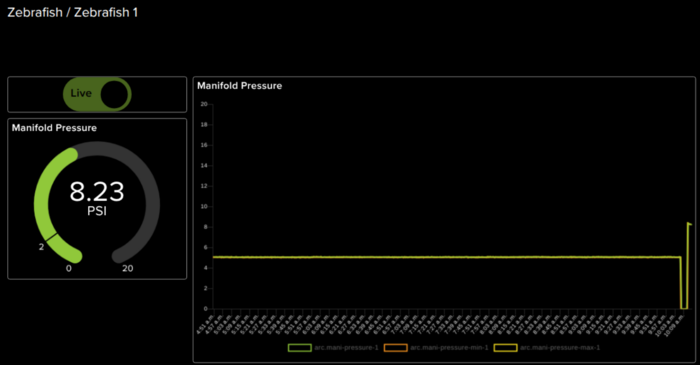The width and height of the screenshot is (700, 365).
Task: Click the orange arc.mani-pressure-min-1 legend swatch
Action: (x=396, y=348)
